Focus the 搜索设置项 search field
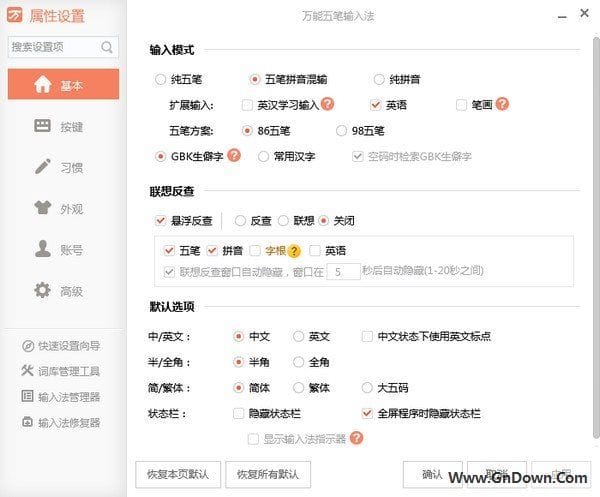Image resolution: width=600 pixels, height=497 pixels. (63, 47)
